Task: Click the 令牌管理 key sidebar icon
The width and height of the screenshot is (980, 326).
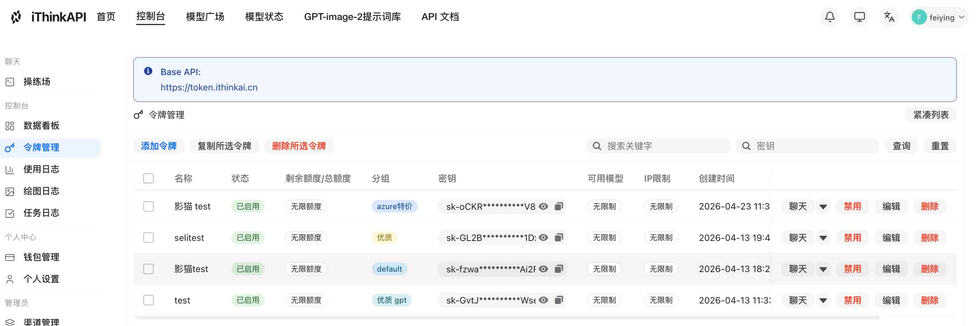Action: pos(10,148)
